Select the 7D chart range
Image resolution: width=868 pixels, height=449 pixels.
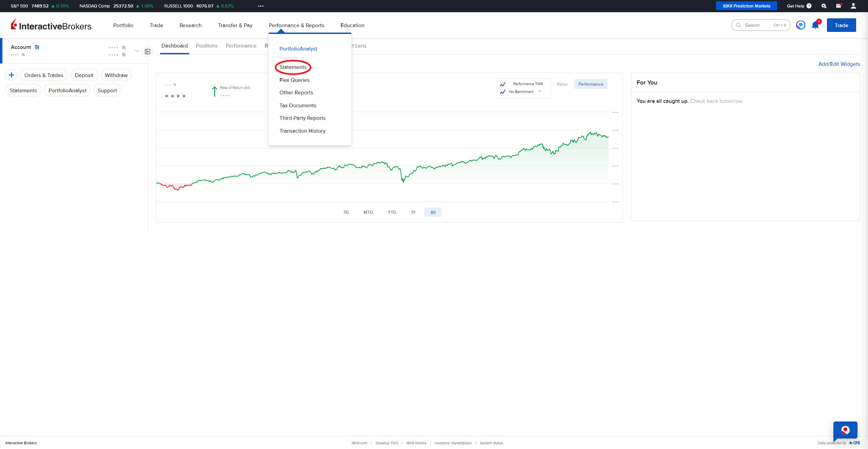[346, 212]
